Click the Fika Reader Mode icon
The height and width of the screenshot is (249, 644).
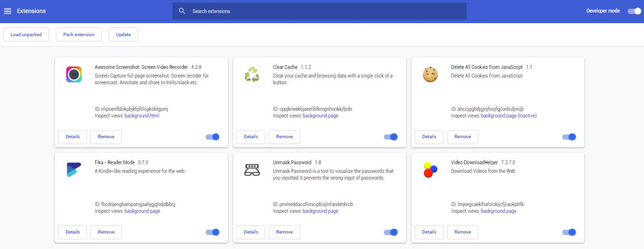pyautogui.click(x=74, y=170)
